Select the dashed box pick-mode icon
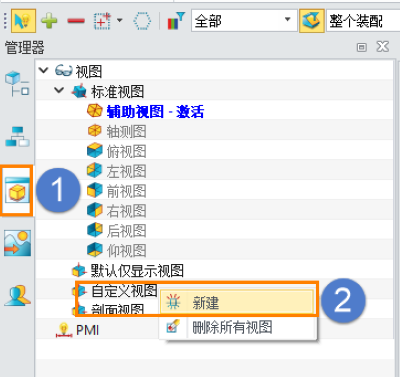400x377 pixels. 102,21
